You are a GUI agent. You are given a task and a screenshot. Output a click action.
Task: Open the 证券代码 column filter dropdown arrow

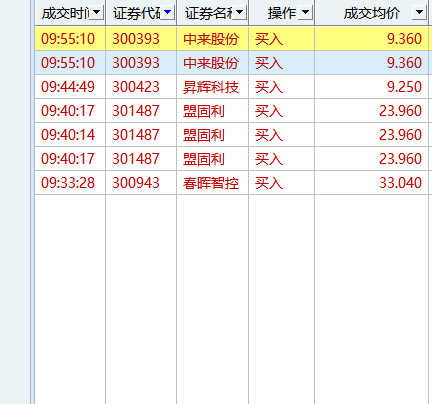[168, 13]
